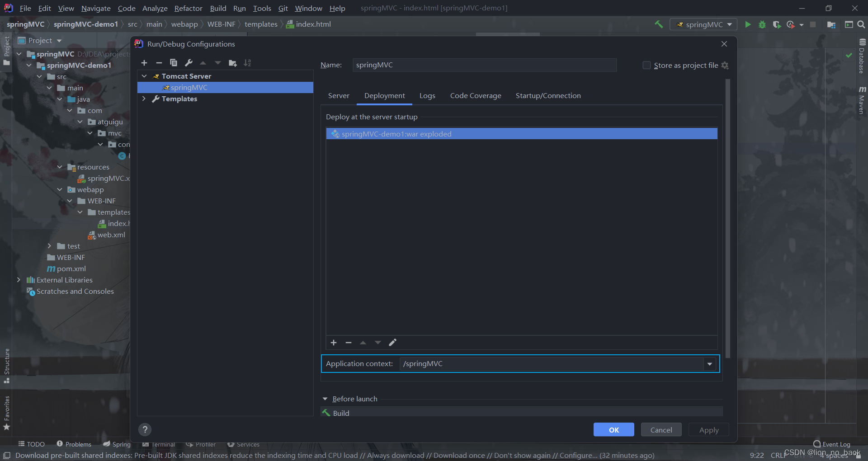This screenshot has height=461, width=868.
Task: Select web.xml in project tree
Action: [x=107, y=235]
